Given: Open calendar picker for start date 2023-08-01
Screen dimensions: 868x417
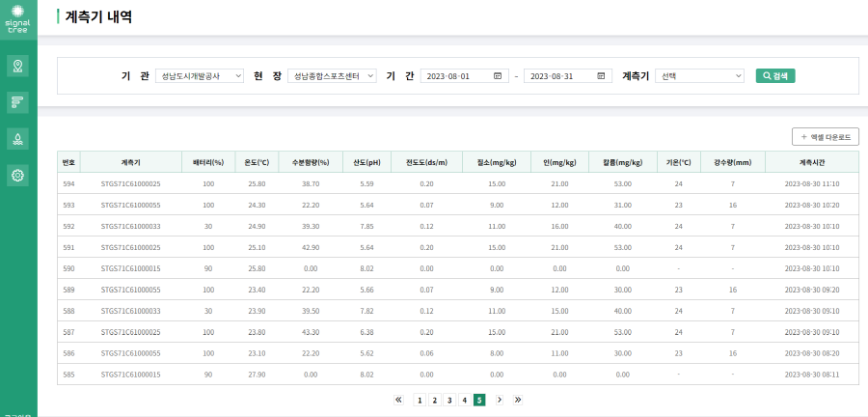Looking at the screenshot, I should coord(498,76).
